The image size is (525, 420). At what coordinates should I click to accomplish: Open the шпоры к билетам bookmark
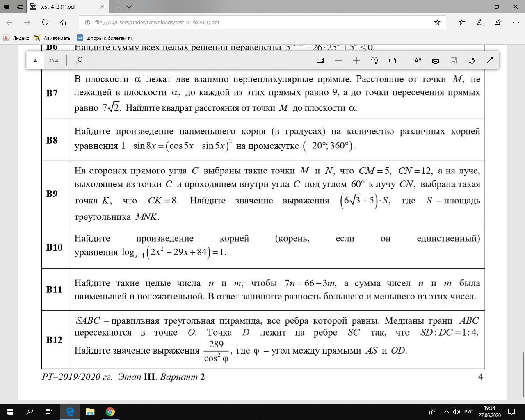click(105, 38)
